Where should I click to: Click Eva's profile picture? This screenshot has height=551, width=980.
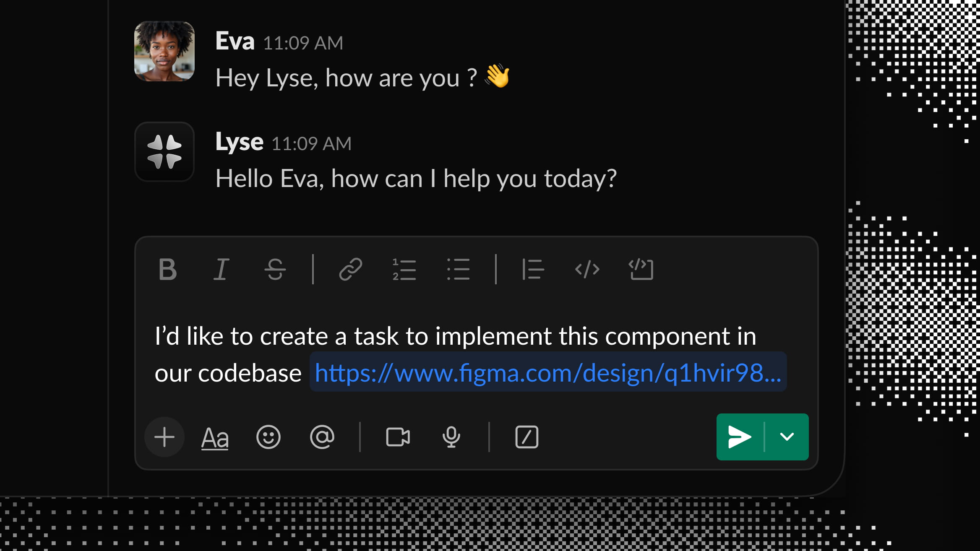pos(164,50)
